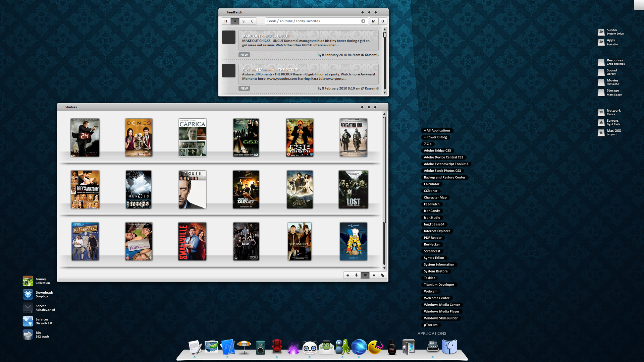Open the red armchair dock icon

click(x=277, y=347)
